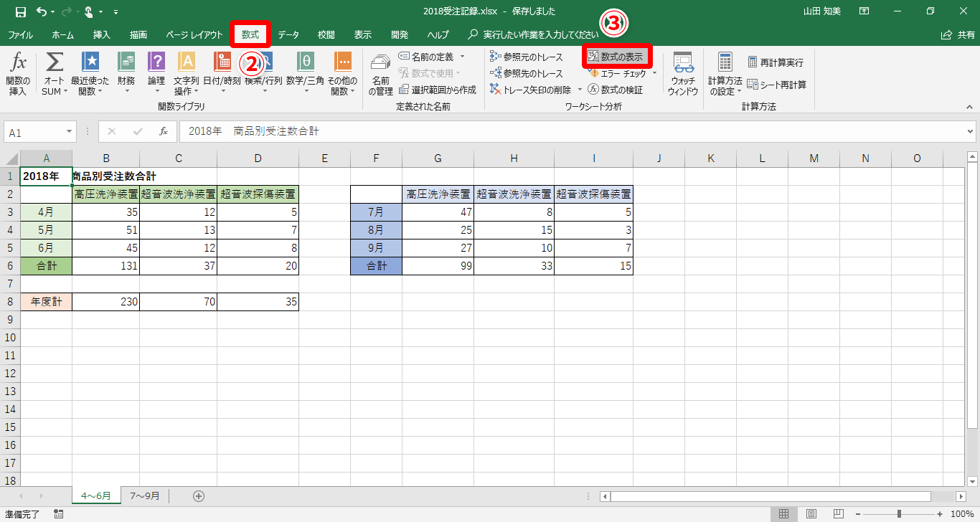Image resolution: width=980 pixels, height=522 pixels.
Task: Open the arrow next to エラー チェック
Action: click(654, 73)
